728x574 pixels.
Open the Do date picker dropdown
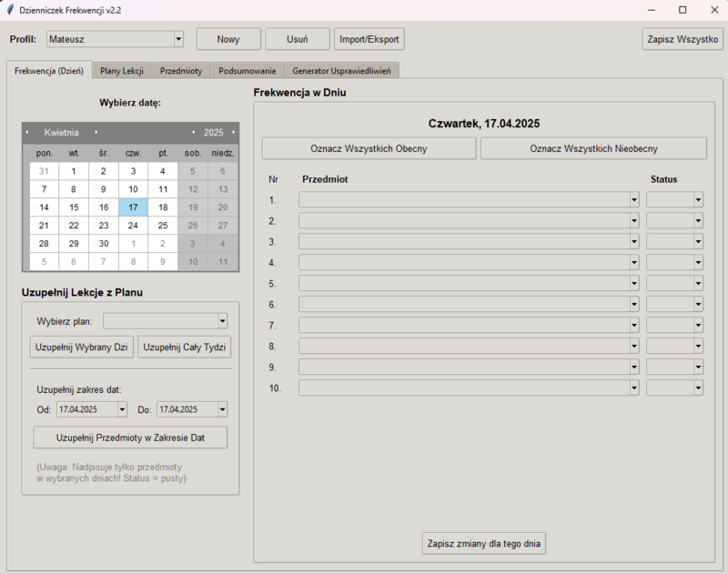pos(222,410)
